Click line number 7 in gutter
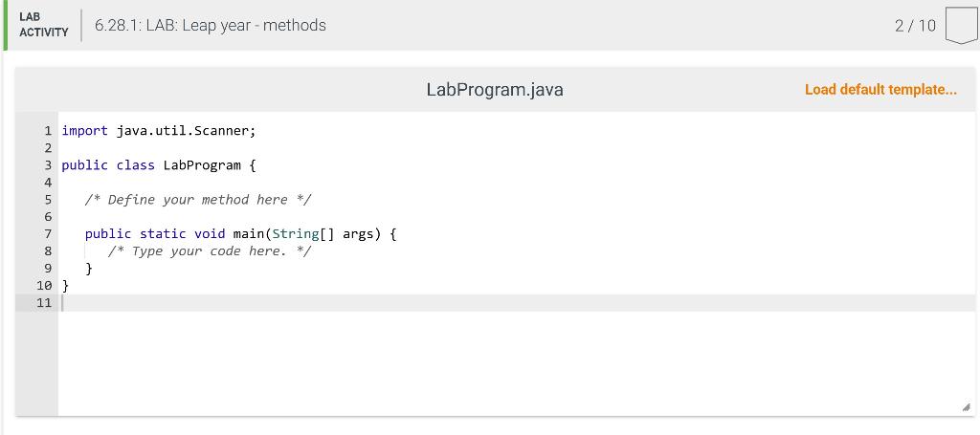The height and width of the screenshot is (435, 980). (x=48, y=234)
